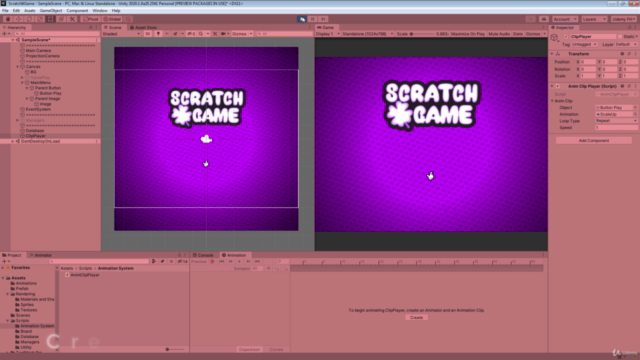Toggle Pivot handle position
Image resolution: width=640 pixels, height=360 pixels.
(91, 19)
